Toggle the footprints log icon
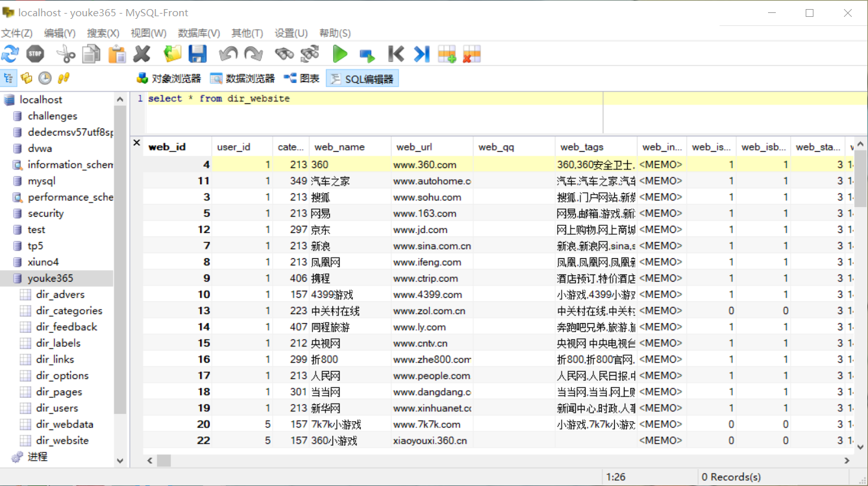This screenshot has width=868, height=486. point(63,78)
